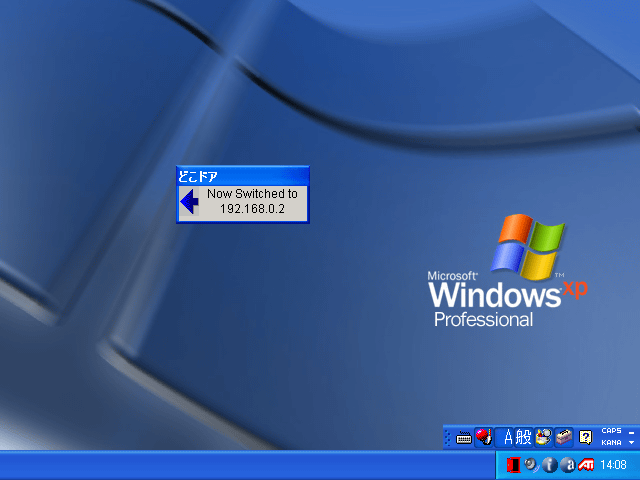Click the language bar help question icon

tap(586, 438)
